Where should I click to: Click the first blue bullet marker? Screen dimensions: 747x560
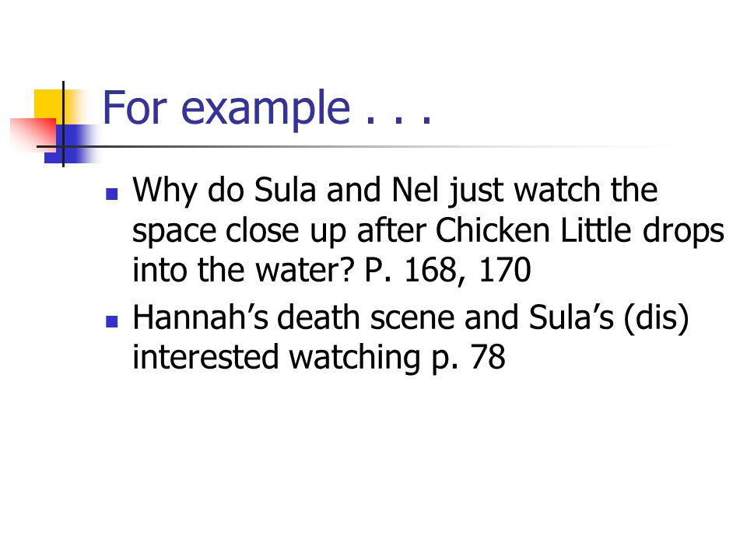click(x=111, y=194)
